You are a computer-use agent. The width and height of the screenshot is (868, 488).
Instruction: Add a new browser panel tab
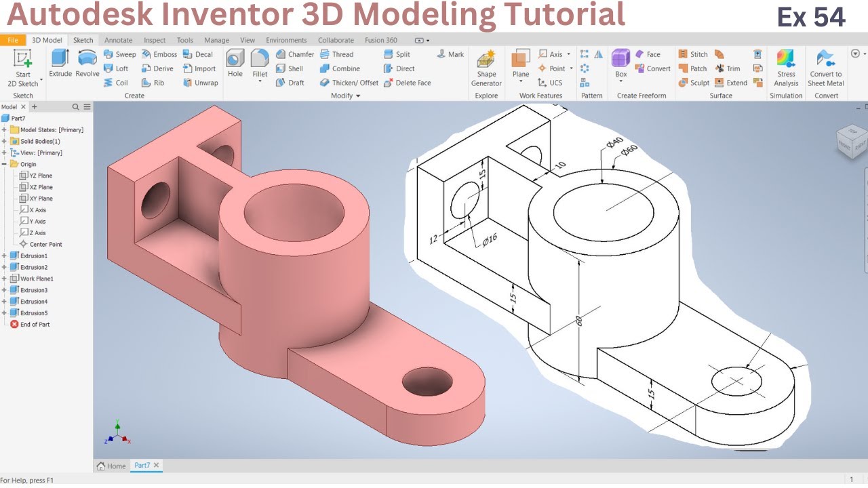(35, 106)
